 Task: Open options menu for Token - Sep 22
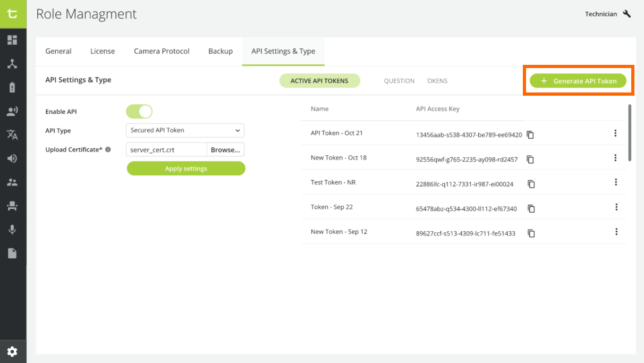click(x=616, y=207)
